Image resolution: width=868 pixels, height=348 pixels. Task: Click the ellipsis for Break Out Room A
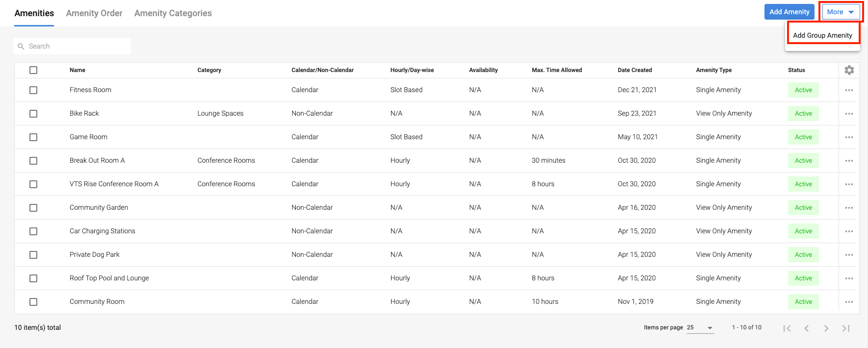pyautogui.click(x=849, y=161)
